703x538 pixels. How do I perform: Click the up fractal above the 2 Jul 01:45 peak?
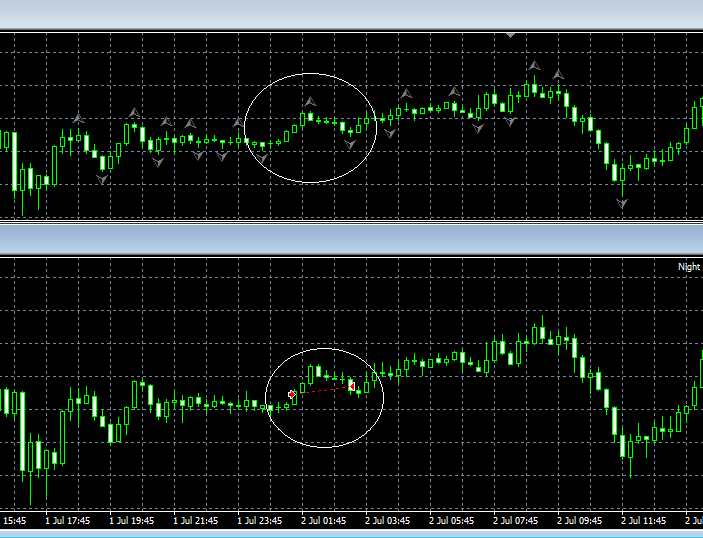point(310,101)
